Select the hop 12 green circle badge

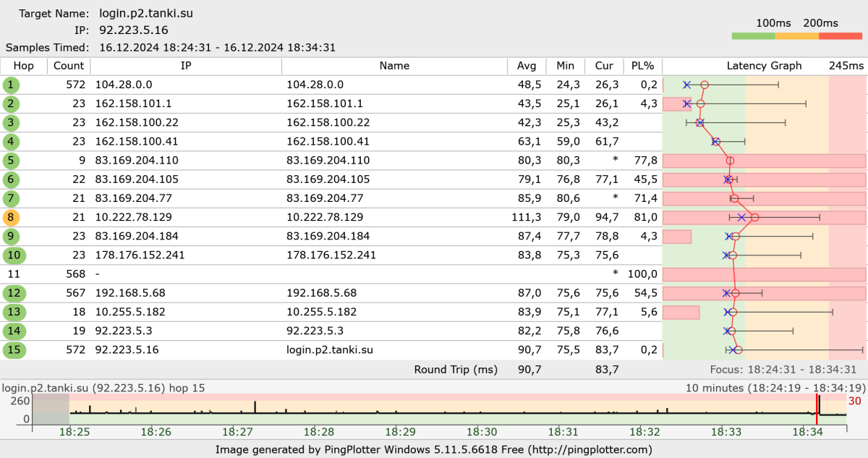coord(14,293)
